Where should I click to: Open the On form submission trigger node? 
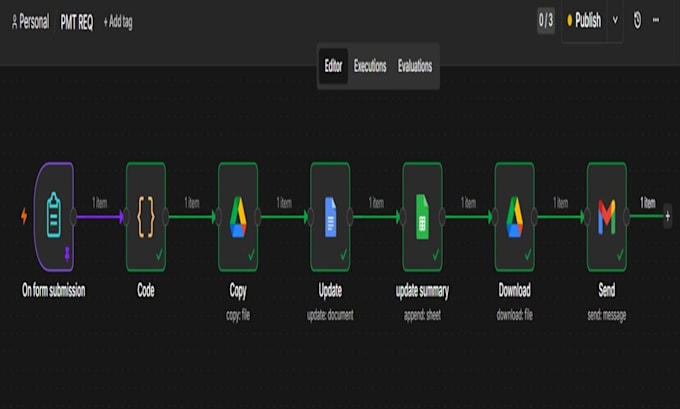(54, 217)
